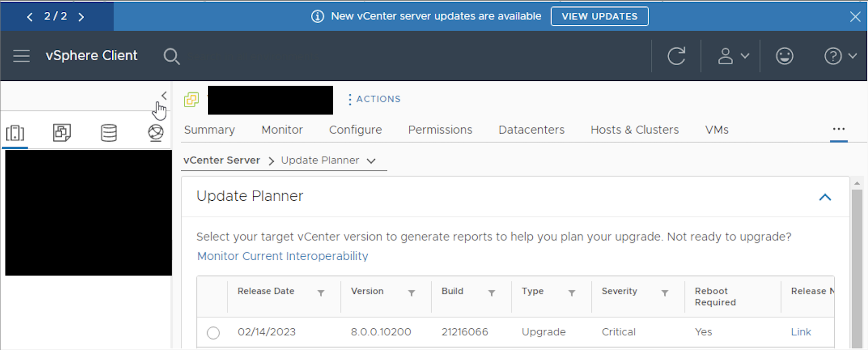Image resolution: width=868 pixels, height=350 pixels.
Task: Select the Networking inventory icon
Action: pos(156,133)
